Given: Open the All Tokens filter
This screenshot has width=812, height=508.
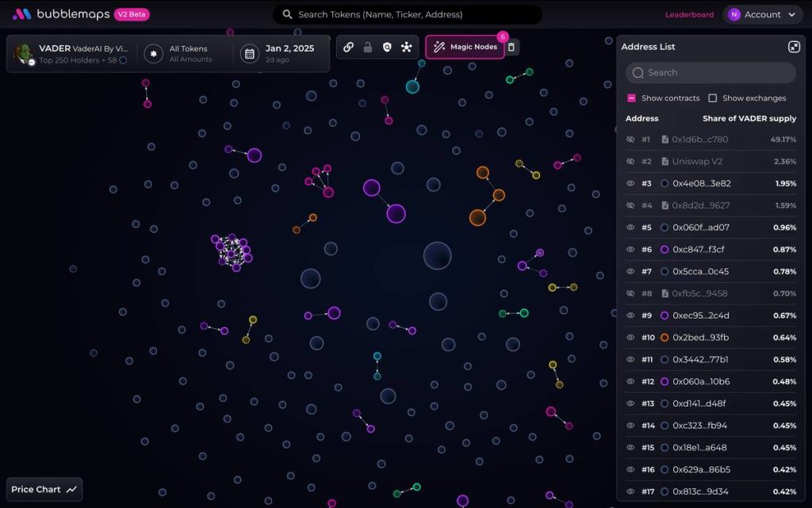Looking at the screenshot, I should pos(182,54).
